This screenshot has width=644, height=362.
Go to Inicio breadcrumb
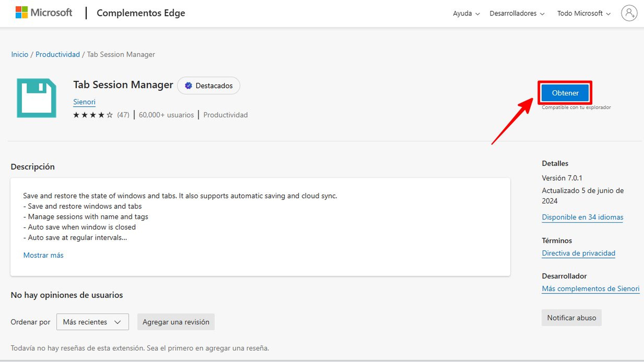20,54
